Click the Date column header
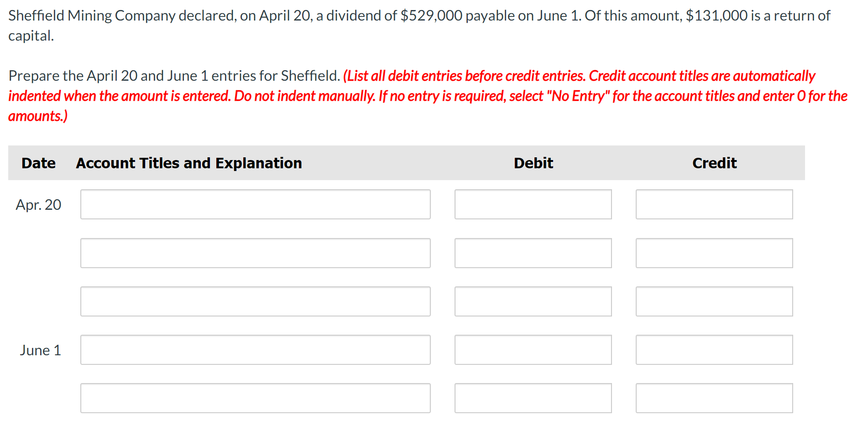Screen dimensions: 868x446 pyautogui.click(x=38, y=163)
